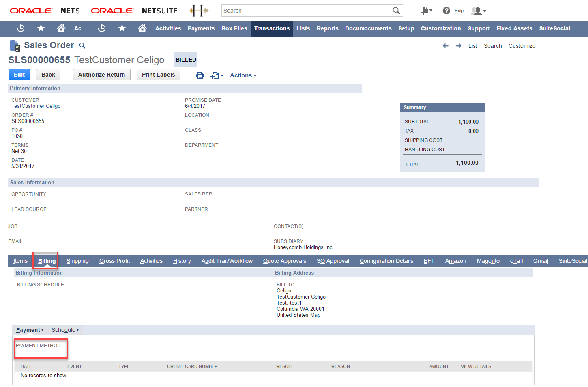Click the Back button
This screenshot has height=387, width=588.
48,75
